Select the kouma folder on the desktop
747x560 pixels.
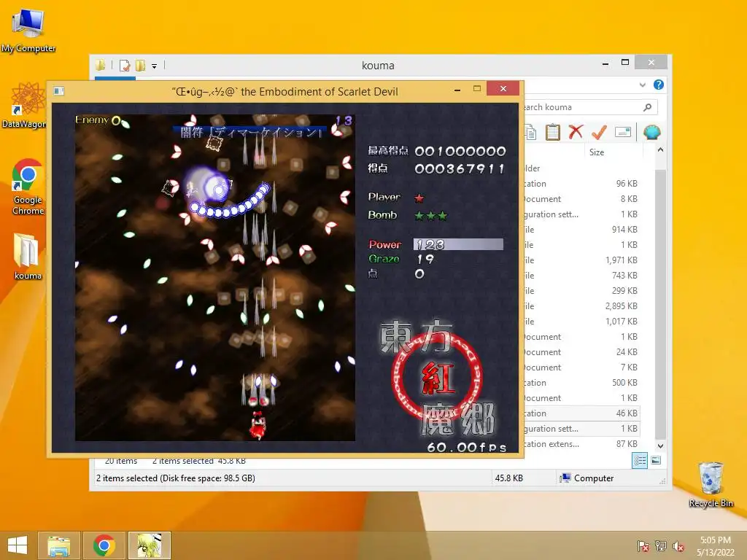(x=27, y=257)
